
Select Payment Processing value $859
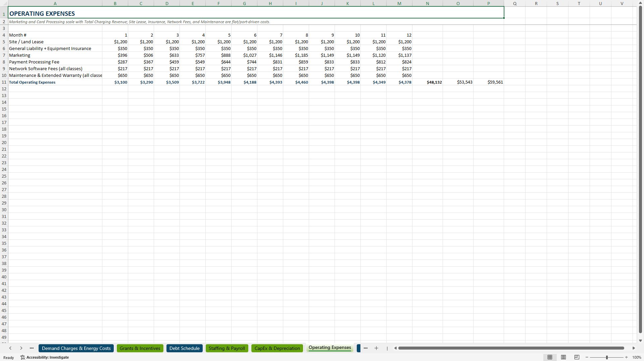pyautogui.click(x=296, y=62)
